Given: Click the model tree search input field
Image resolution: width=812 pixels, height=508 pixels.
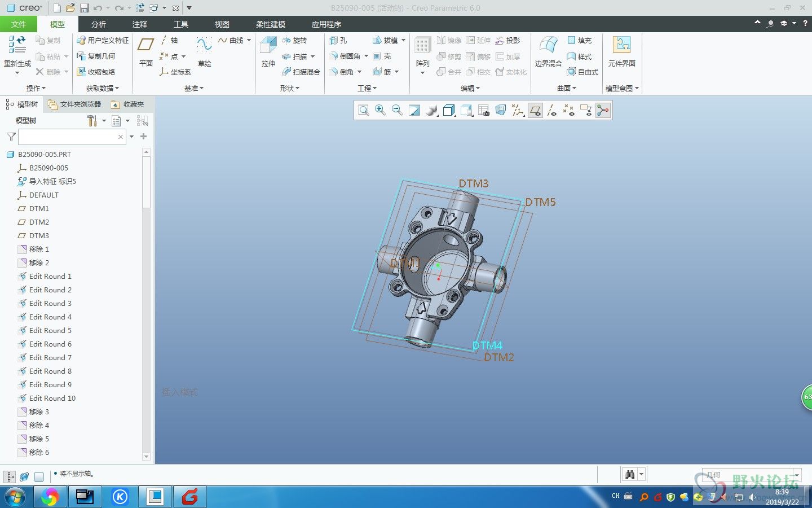Looking at the screenshot, I should click(72, 137).
